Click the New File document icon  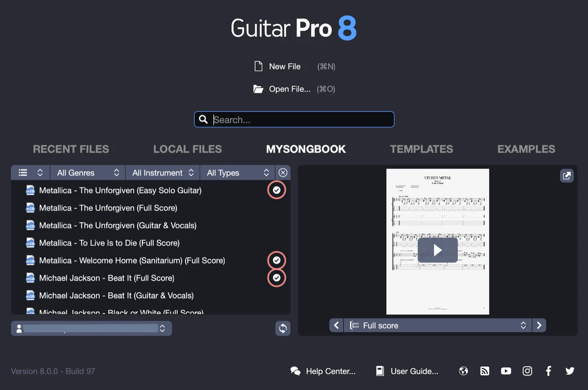[258, 66]
